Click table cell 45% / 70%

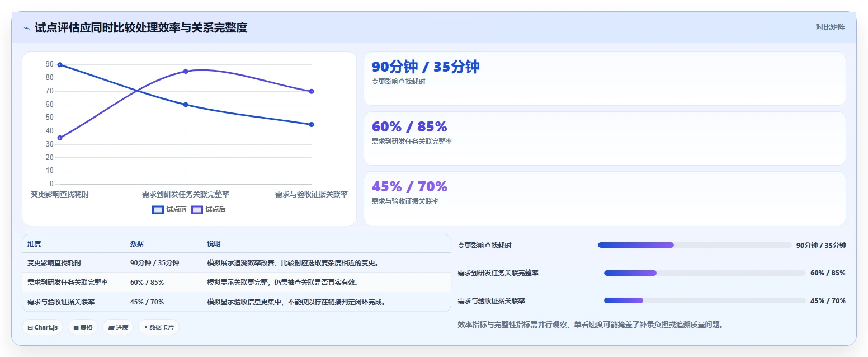147,302
